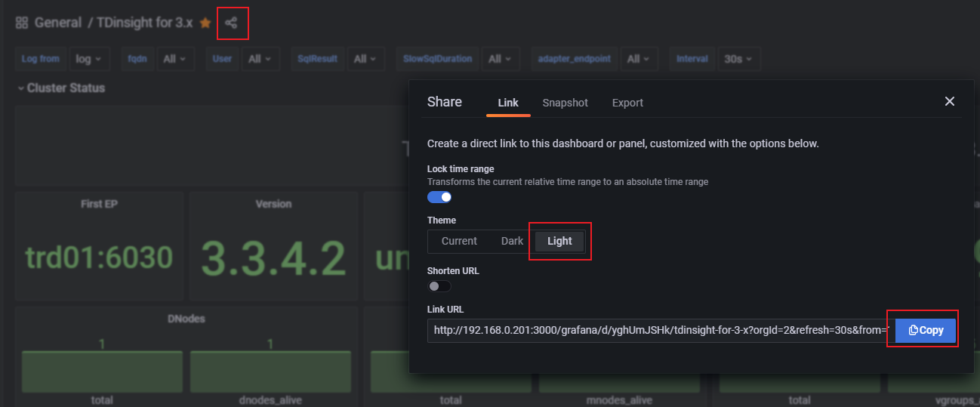Image resolution: width=980 pixels, height=407 pixels.
Task: Select the Dark theme option
Action: coord(512,241)
